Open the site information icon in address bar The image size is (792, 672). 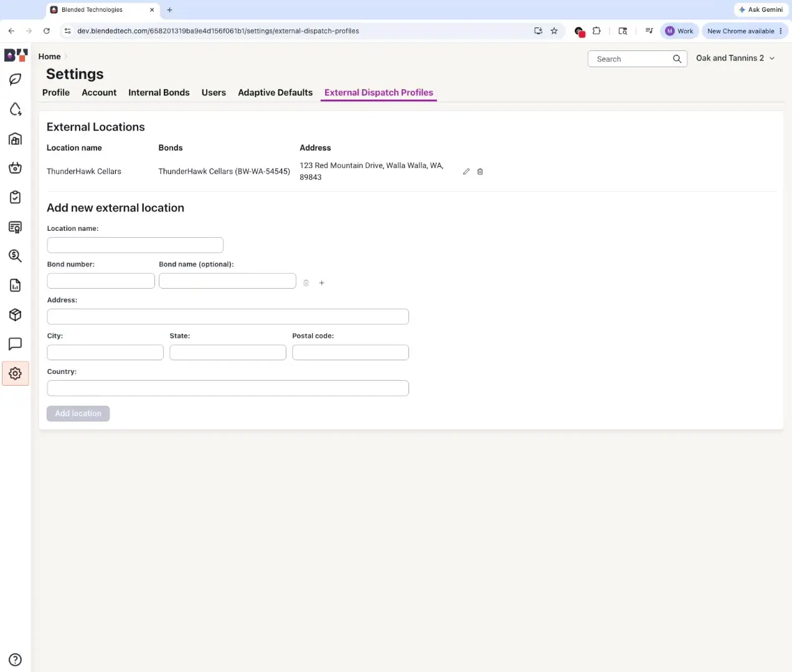coord(68,30)
